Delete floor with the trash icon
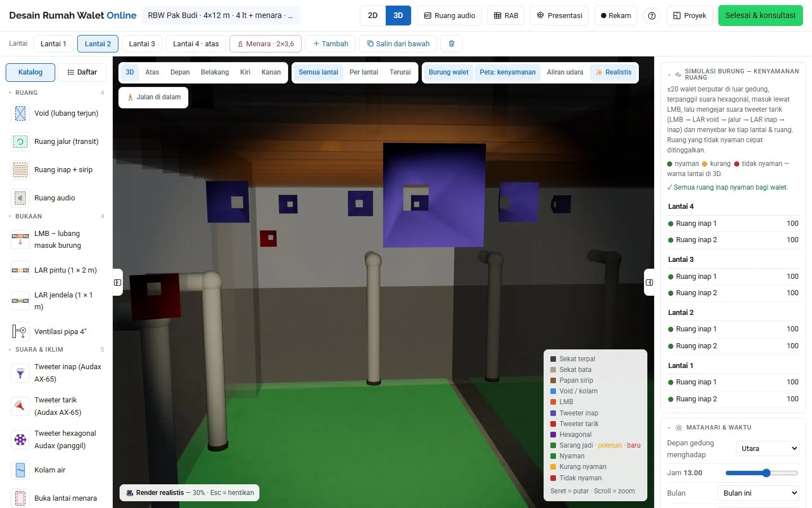The image size is (812, 508). [x=452, y=43]
